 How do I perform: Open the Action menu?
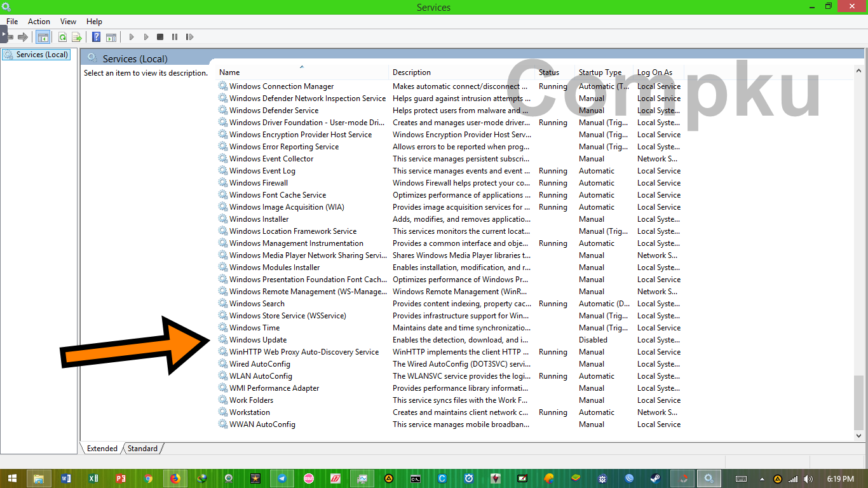pos(39,22)
